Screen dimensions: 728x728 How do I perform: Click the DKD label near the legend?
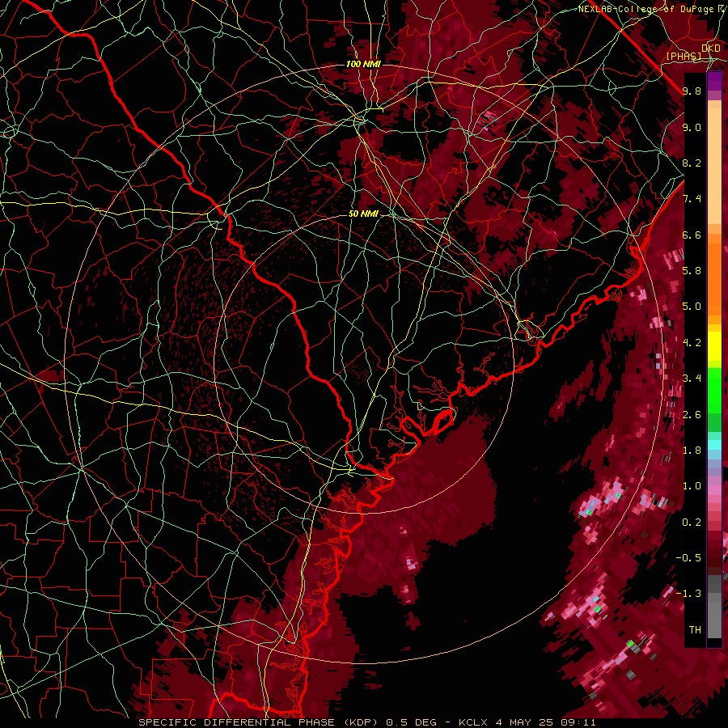[x=710, y=48]
